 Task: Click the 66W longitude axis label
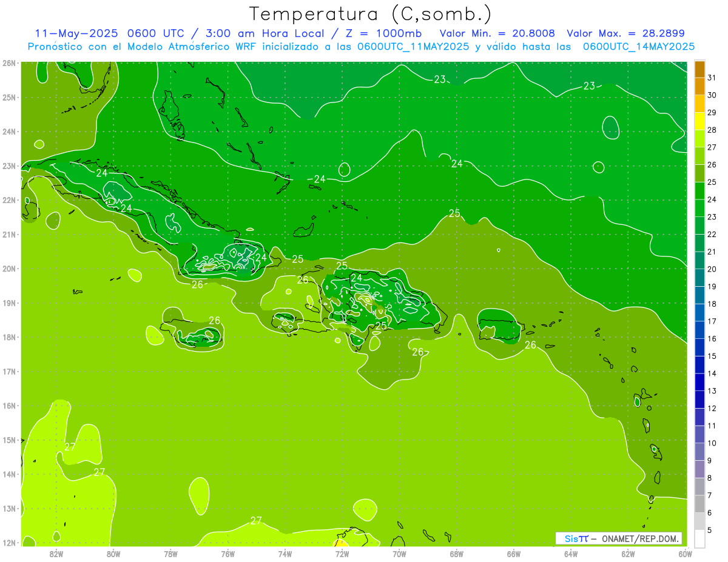[514, 554]
